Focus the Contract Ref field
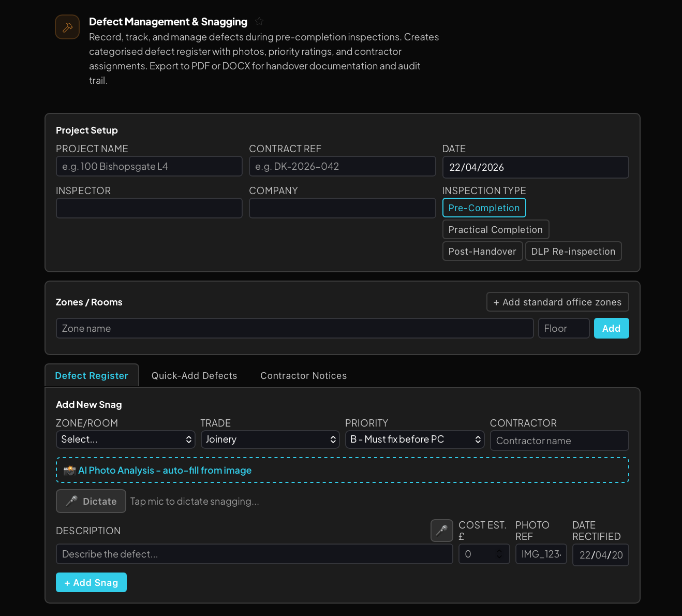682x616 pixels. click(x=343, y=166)
